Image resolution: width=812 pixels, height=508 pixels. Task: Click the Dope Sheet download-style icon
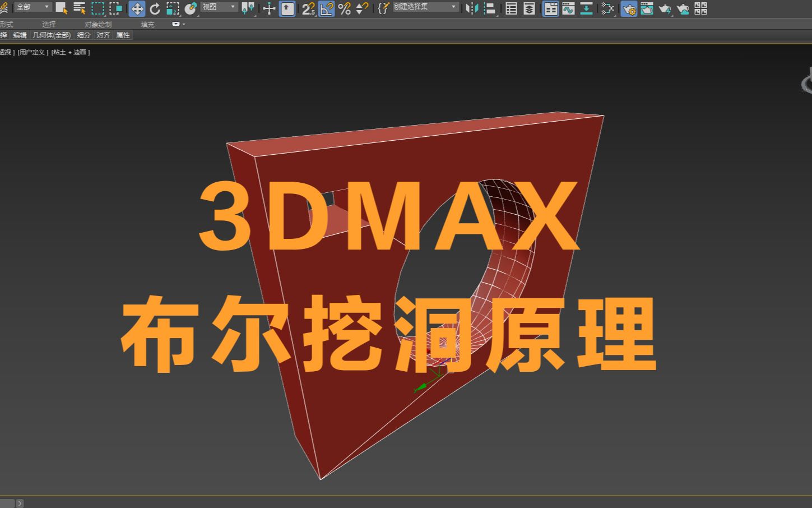point(586,8)
